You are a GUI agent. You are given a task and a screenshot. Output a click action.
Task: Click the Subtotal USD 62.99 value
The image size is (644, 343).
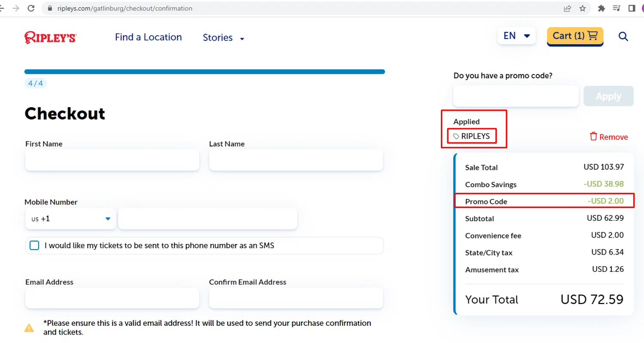pos(605,218)
